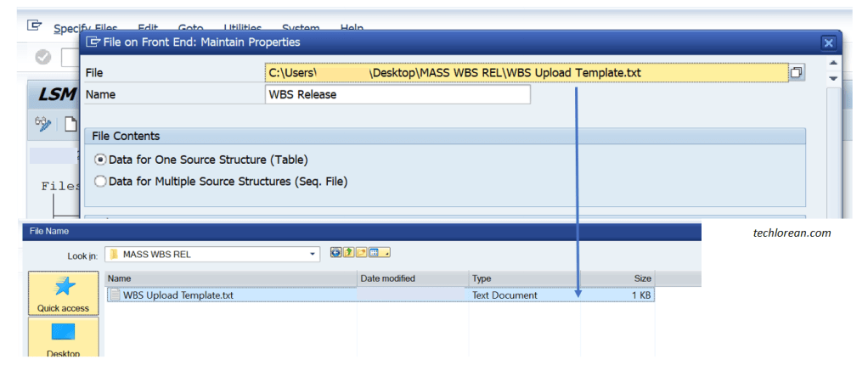Sort by the Name column header

(231, 278)
